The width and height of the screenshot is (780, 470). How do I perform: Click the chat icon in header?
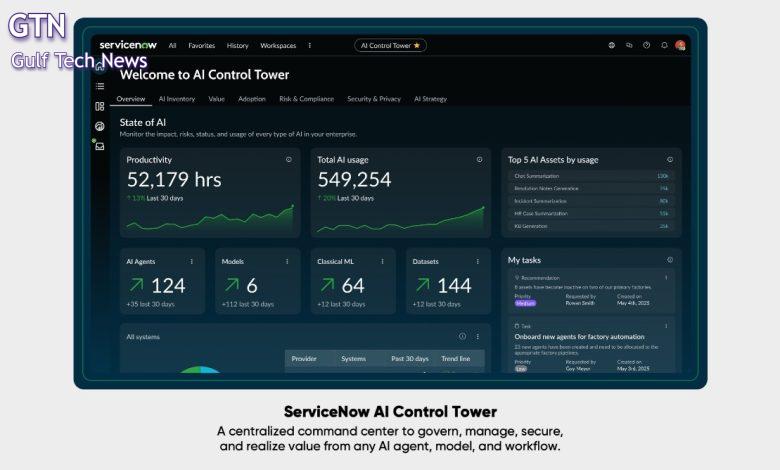point(629,45)
